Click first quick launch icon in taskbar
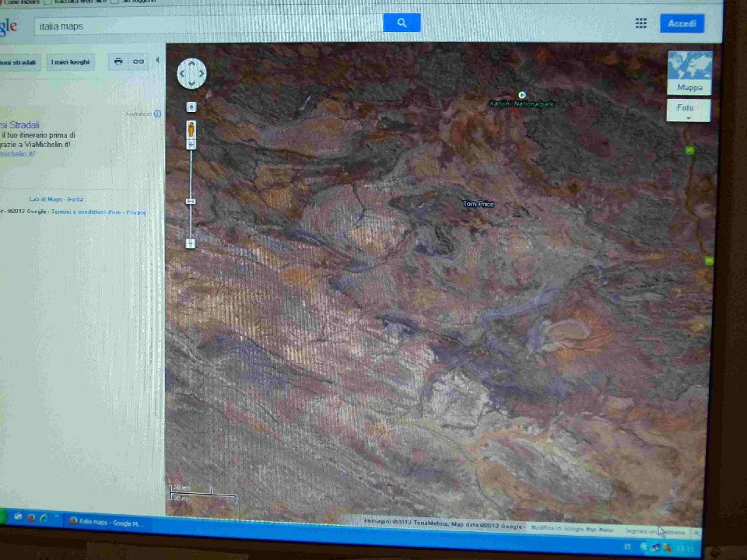 [x=19, y=517]
